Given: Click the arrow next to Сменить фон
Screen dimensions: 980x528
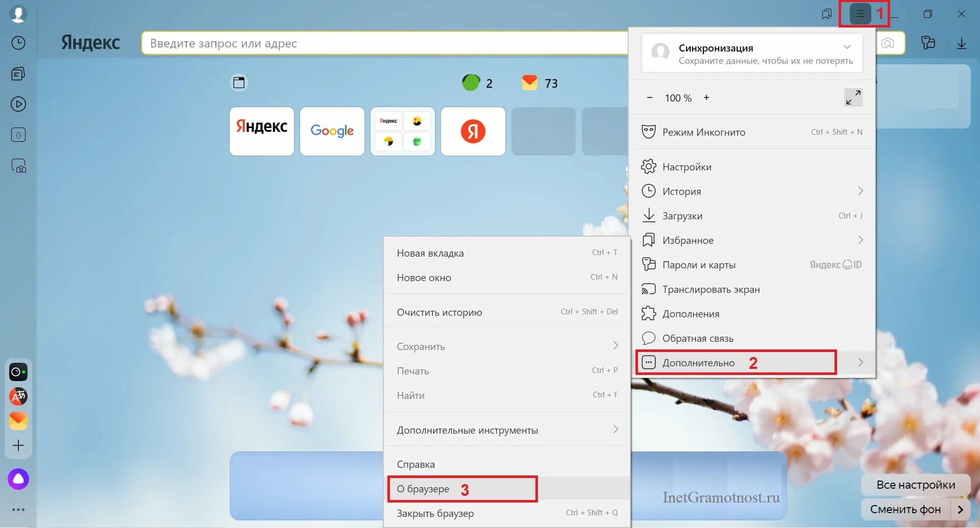Looking at the screenshot, I should (x=961, y=509).
